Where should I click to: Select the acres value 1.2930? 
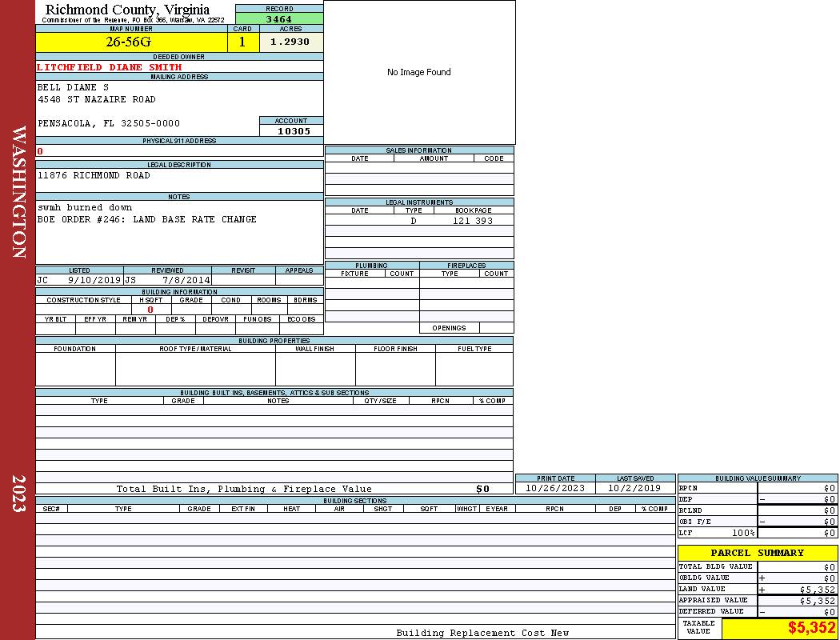click(290, 42)
